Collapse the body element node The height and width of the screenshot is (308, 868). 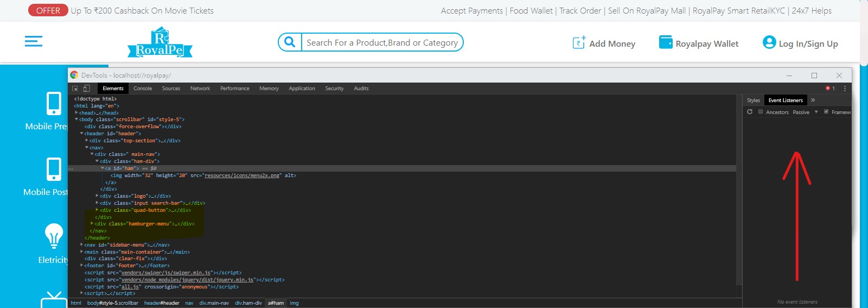click(x=76, y=120)
